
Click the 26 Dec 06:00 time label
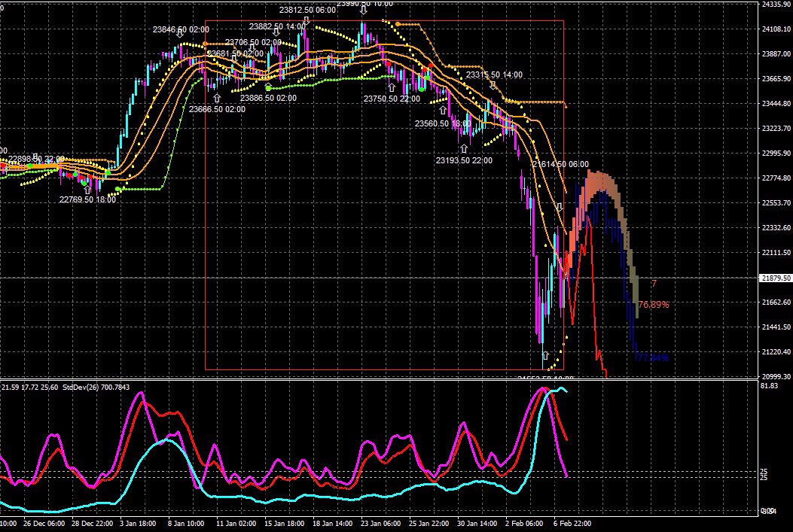tap(44, 524)
